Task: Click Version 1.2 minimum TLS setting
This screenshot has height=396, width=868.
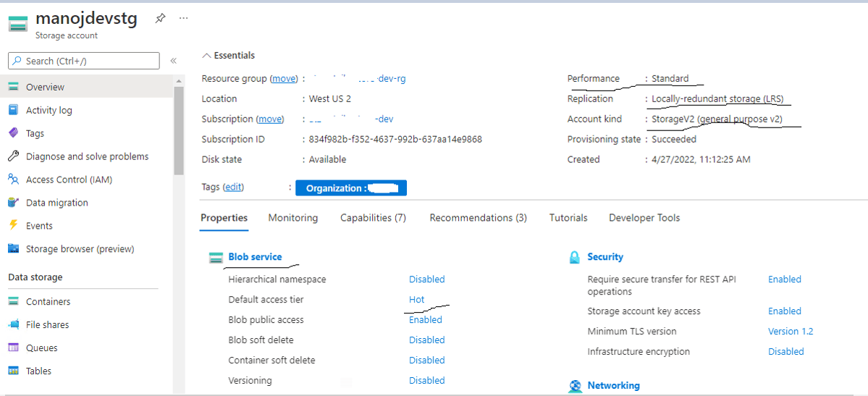Action: pyautogui.click(x=790, y=332)
